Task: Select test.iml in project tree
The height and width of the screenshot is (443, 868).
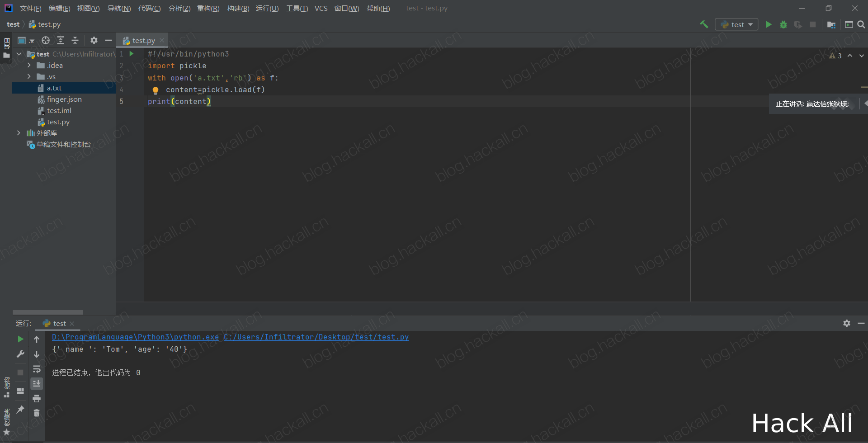Action: tap(64, 111)
